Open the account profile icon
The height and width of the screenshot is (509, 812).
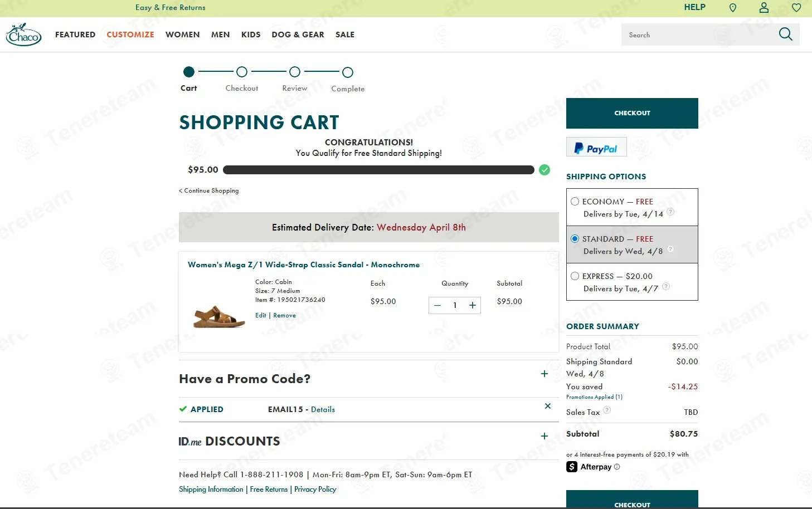tap(764, 8)
